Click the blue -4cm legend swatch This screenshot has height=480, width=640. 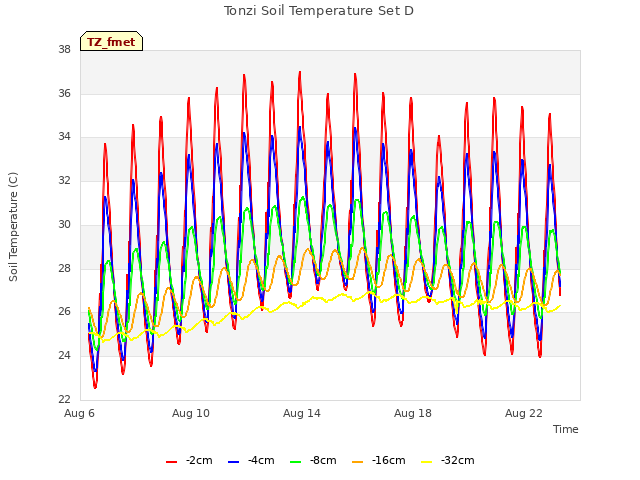pyautogui.click(x=233, y=462)
